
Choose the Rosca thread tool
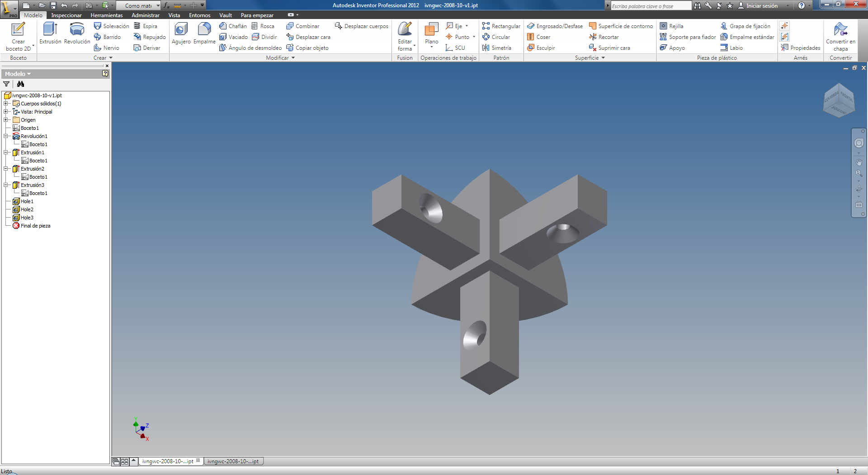click(263, 26)
